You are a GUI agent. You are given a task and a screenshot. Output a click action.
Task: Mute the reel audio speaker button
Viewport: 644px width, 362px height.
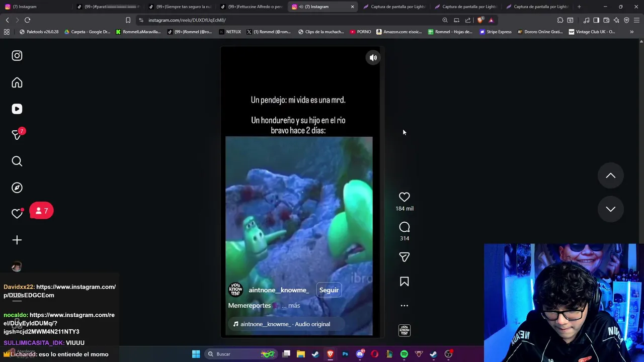[373, 58]
